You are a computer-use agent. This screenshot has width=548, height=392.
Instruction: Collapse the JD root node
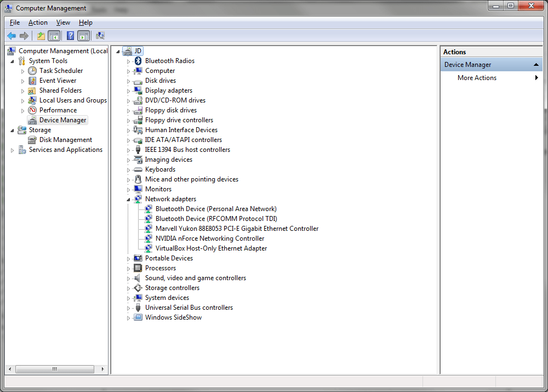click(x=118, y=52)
